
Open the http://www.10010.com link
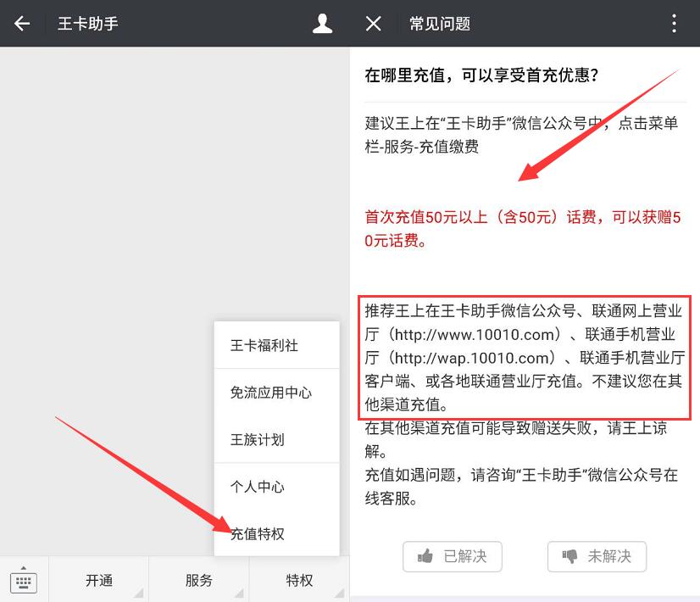(x=474, y=335)
